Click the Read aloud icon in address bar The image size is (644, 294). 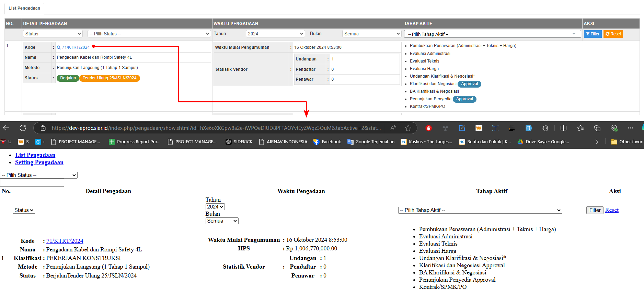click(x=393, y=128)
